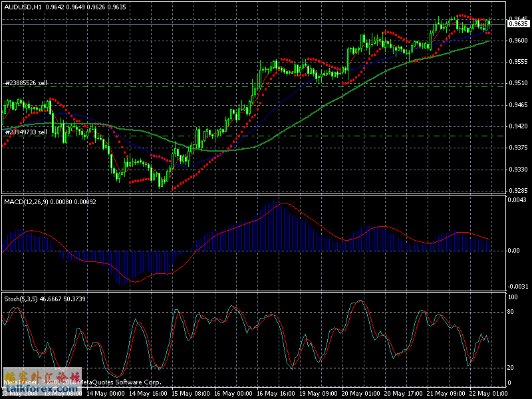Screen dimensions: 532x399
Task: Click the 14 May 16:00 time label
Action: [148, 394]
